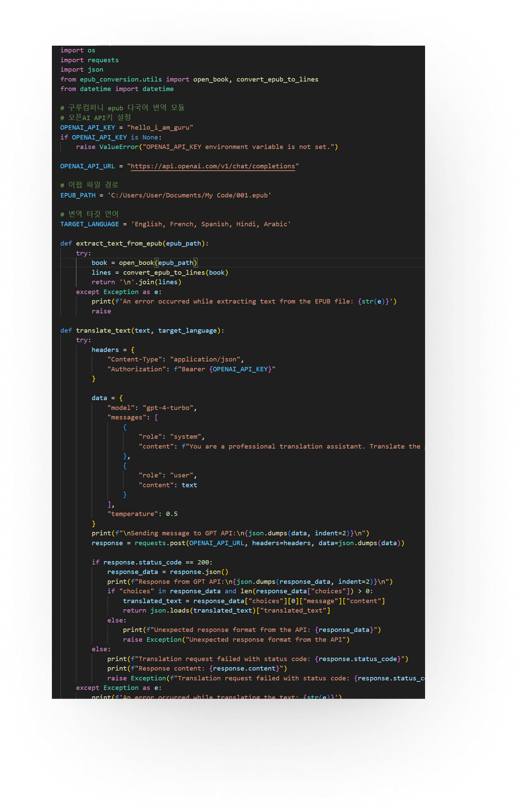This screenshot has height=812, width=519.
Task: Click the extract_text_from_epub function name
Action: (119, 243)
